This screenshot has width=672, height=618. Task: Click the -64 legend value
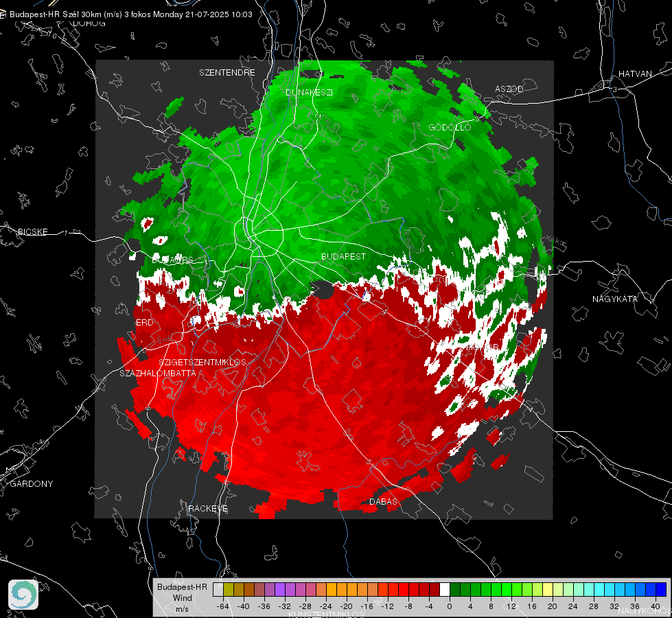[x=223, y=606]
